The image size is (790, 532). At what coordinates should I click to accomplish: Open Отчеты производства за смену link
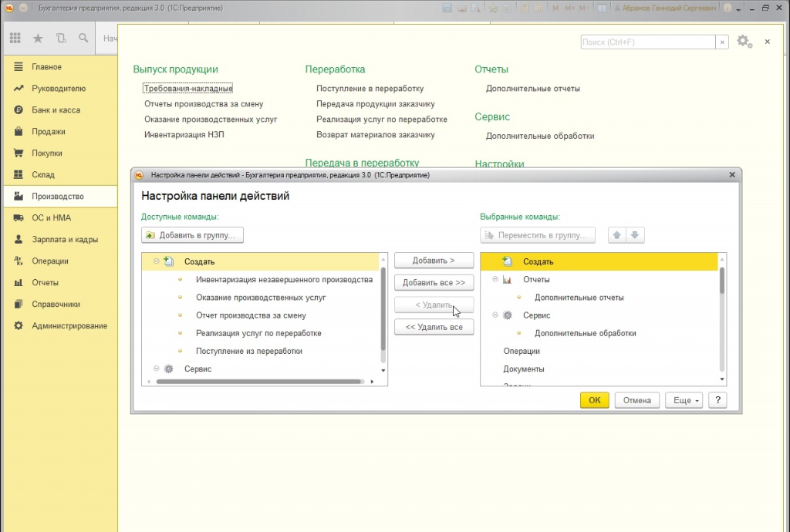click(x=204, y=103)
